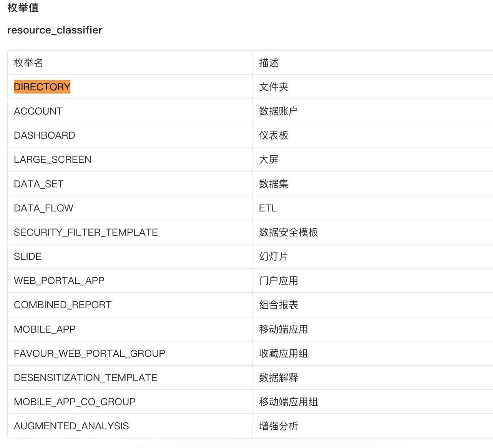Click the DATA_FLOW enum name
This screenshot has height=448, width=493.
coord(44,208)
